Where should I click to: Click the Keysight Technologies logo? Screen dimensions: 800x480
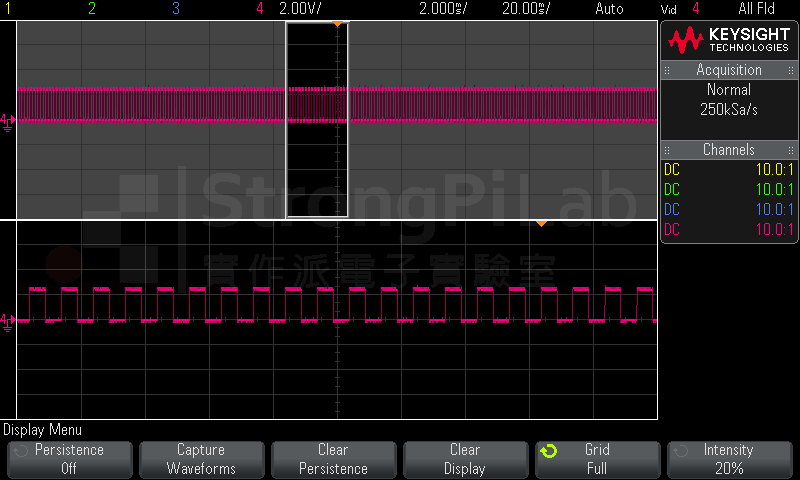tap(729, 40)
